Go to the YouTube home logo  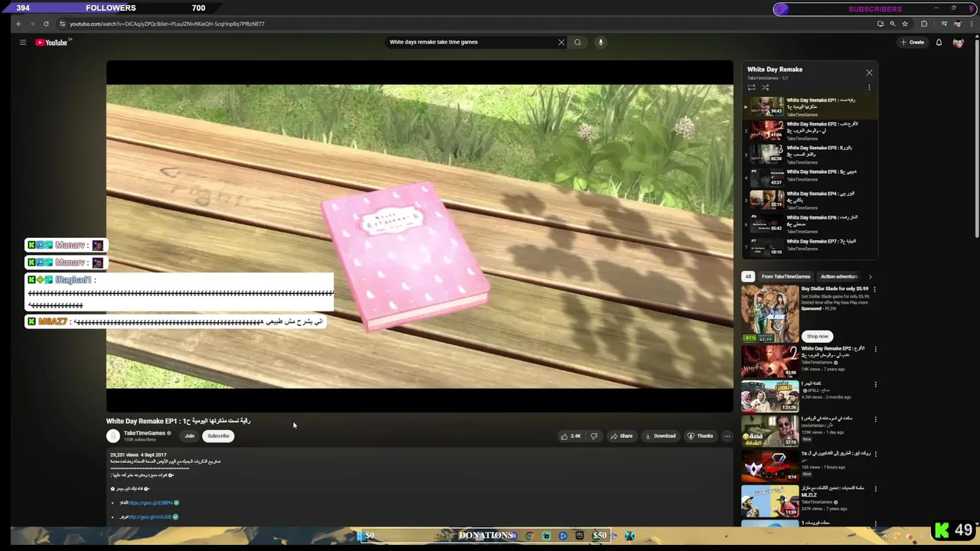[51, 42]
